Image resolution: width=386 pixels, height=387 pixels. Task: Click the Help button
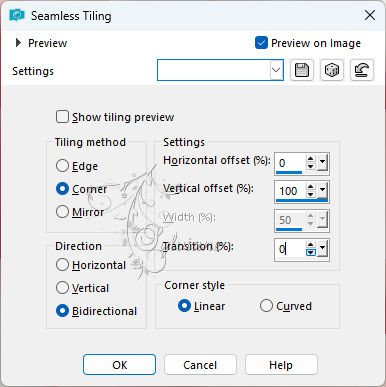click(281, 365)
